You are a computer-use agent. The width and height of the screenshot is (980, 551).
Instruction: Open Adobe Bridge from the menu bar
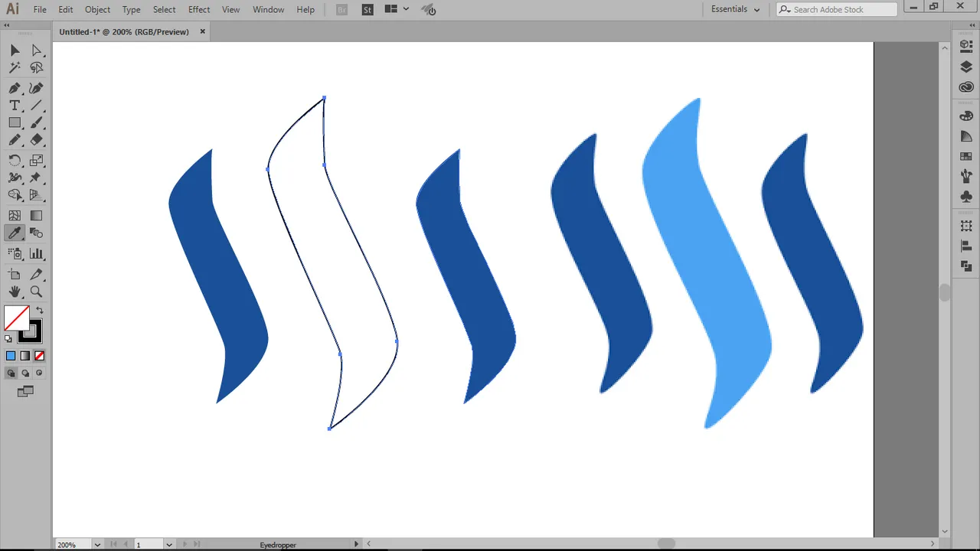[x=341, y=9]
